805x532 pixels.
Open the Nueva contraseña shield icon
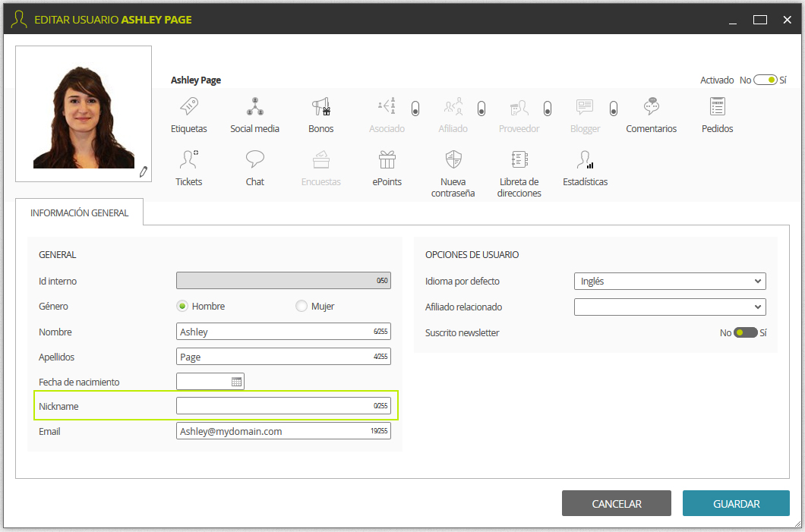pos(453,159)
